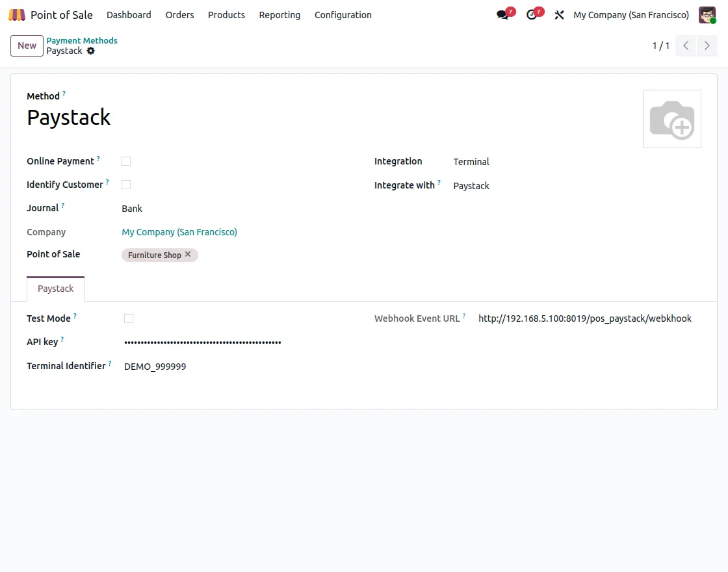Image resolution: width=728 pixels, height=572 pixels.
Task: Remove the Furniture Shop tag
Action: (188, 254)
